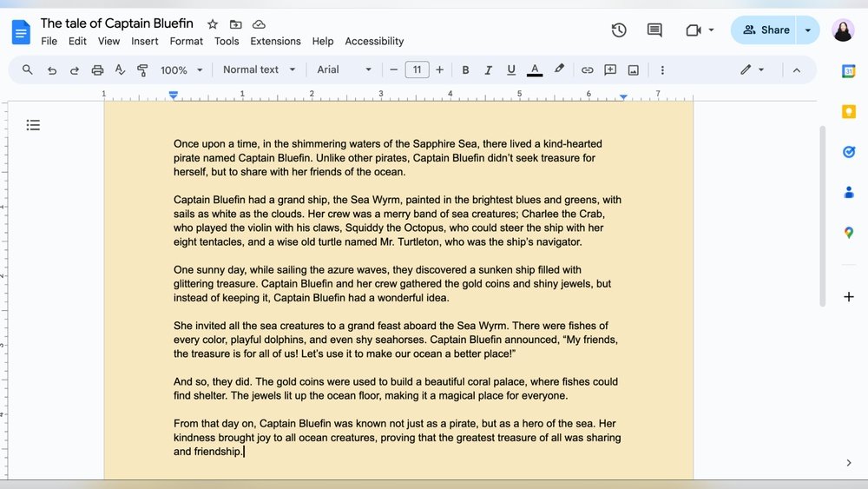Screen dimensions: 868x489
Task: Open the View menu
Action: click(x=108, y=41)
